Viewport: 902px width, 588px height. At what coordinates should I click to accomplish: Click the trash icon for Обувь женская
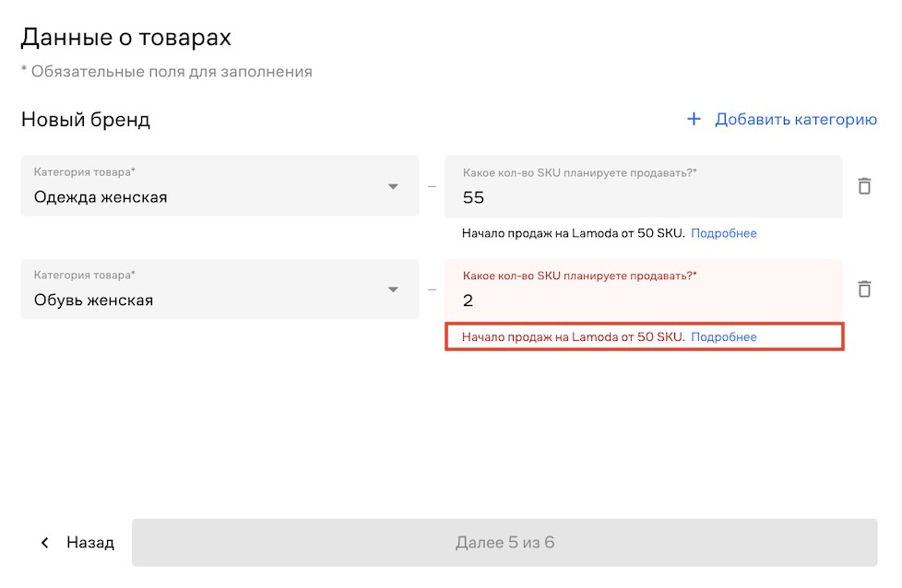[864, 289]
